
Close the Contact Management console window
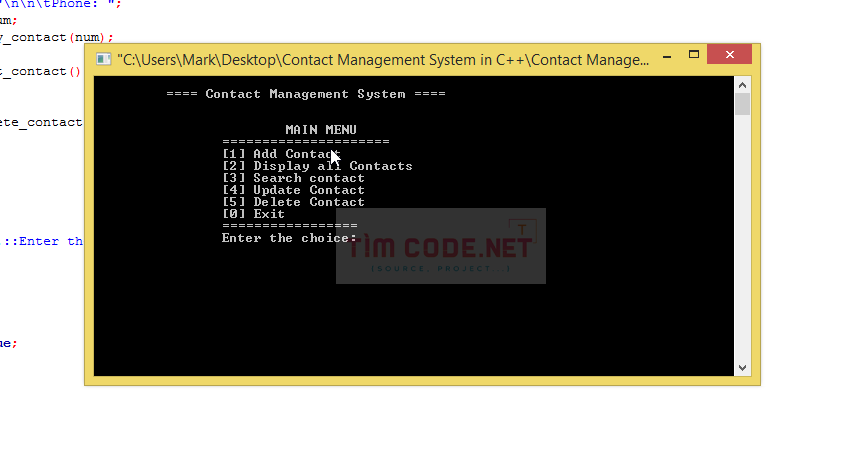coord(729,55)
